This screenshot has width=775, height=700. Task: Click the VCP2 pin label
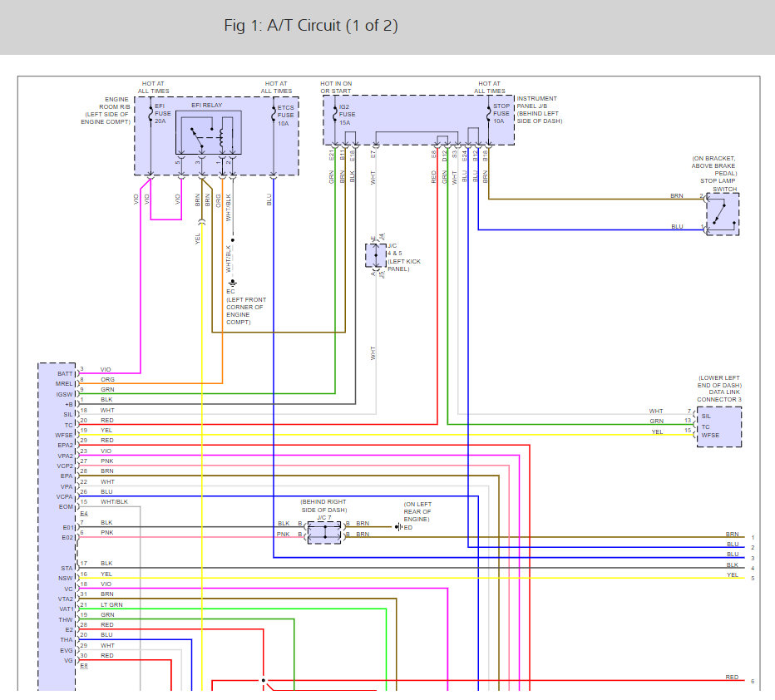click(x=65, y=466)
